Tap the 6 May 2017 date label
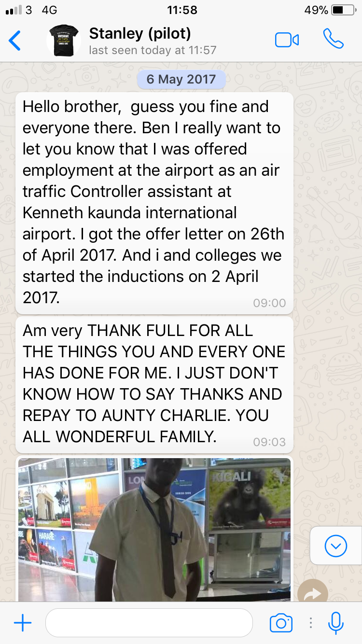This screenshot has width=362, height=644. tap(181, 79)
